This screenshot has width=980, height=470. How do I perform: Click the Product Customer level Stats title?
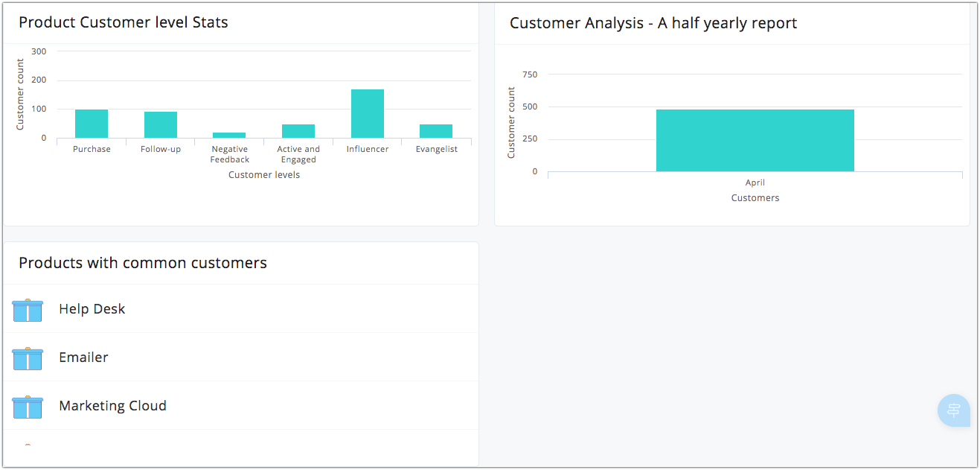tap(124, 22)
